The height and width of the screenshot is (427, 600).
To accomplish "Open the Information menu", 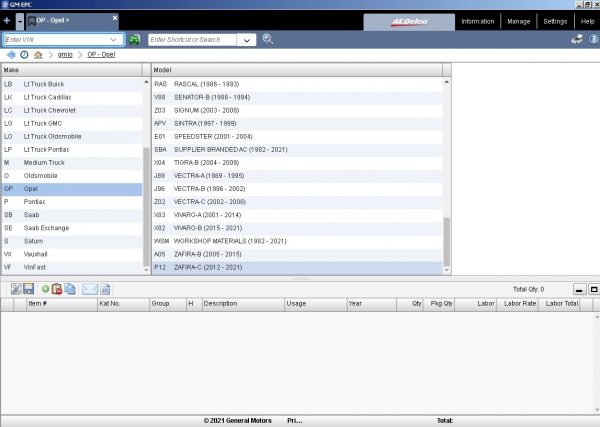I will coord(478,21).
